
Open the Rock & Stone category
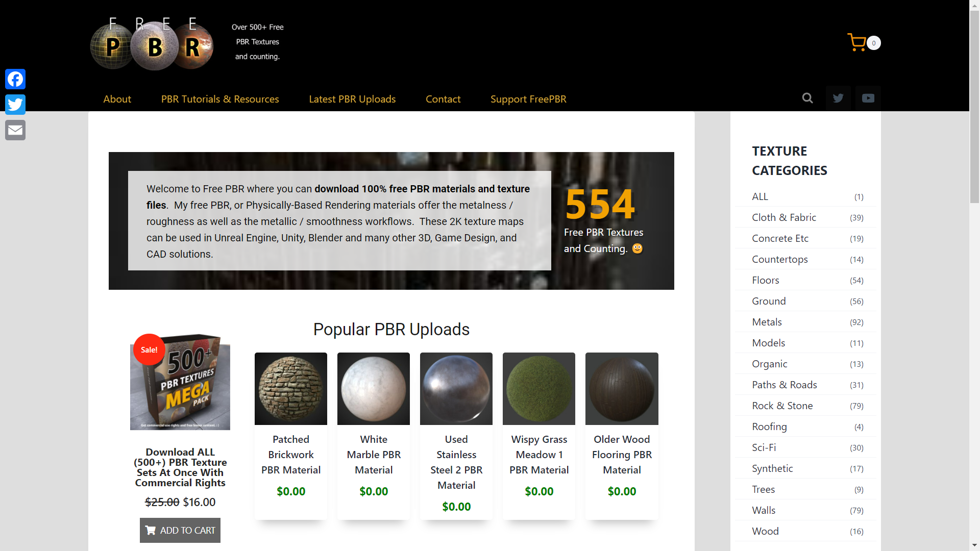[x=782, y=406]
